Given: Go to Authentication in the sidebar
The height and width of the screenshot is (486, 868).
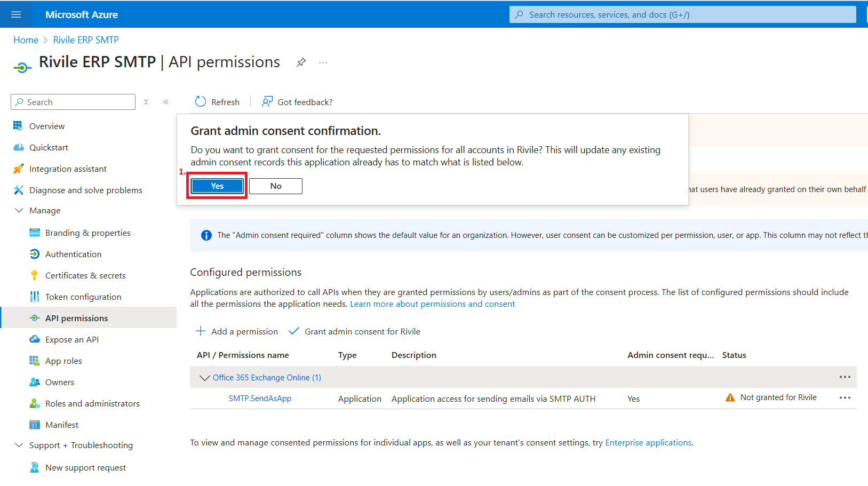Looking at the screenshot, I should pos(73,254).
